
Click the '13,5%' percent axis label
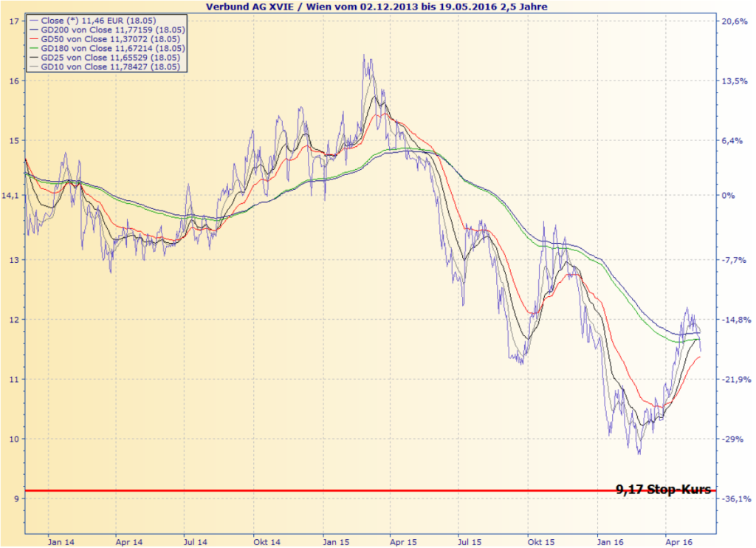735,81
